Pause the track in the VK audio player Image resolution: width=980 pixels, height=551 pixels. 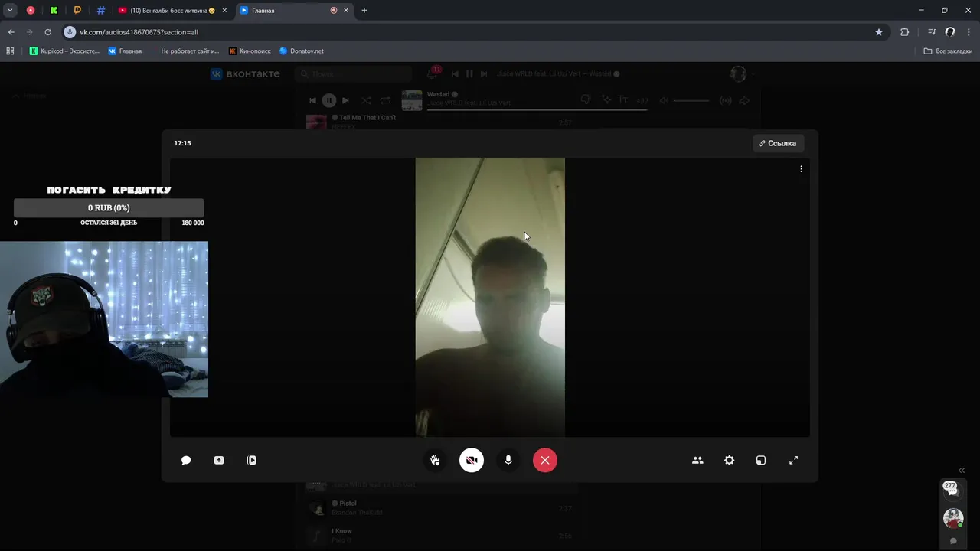click(x=328, y=100)
